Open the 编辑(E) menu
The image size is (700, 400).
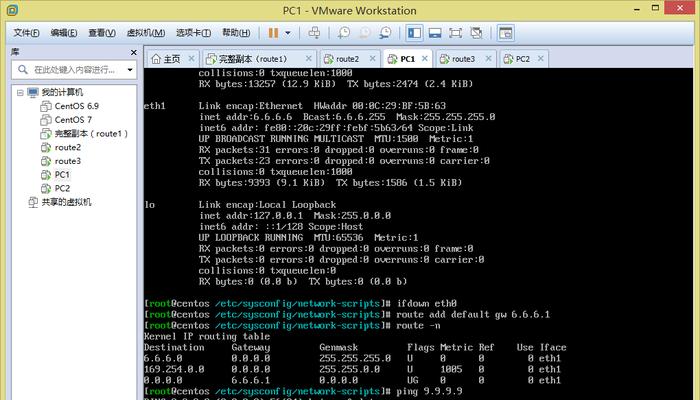[64, 33]
